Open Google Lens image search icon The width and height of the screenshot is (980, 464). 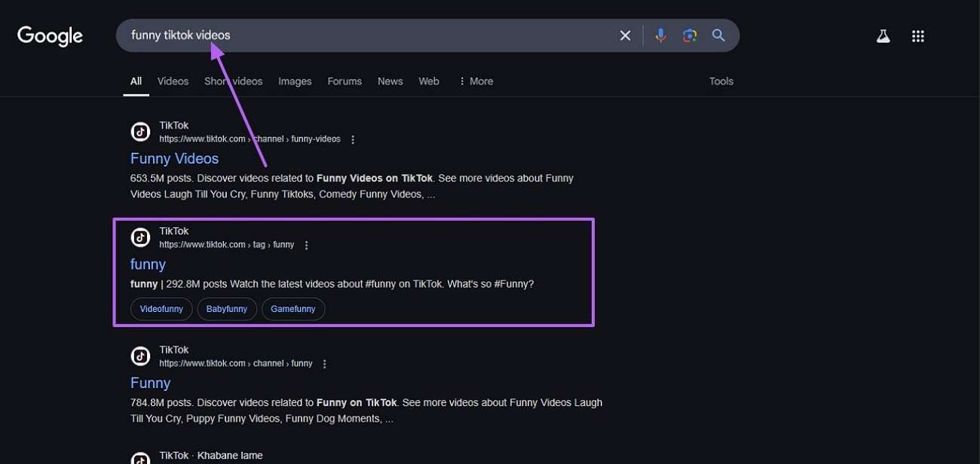click(689, 35)
